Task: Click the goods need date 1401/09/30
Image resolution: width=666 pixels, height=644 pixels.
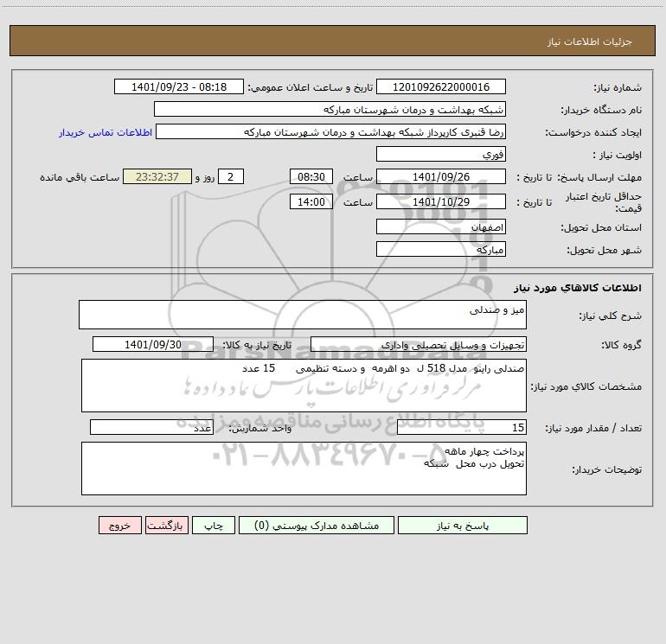Action: (153, 344)
